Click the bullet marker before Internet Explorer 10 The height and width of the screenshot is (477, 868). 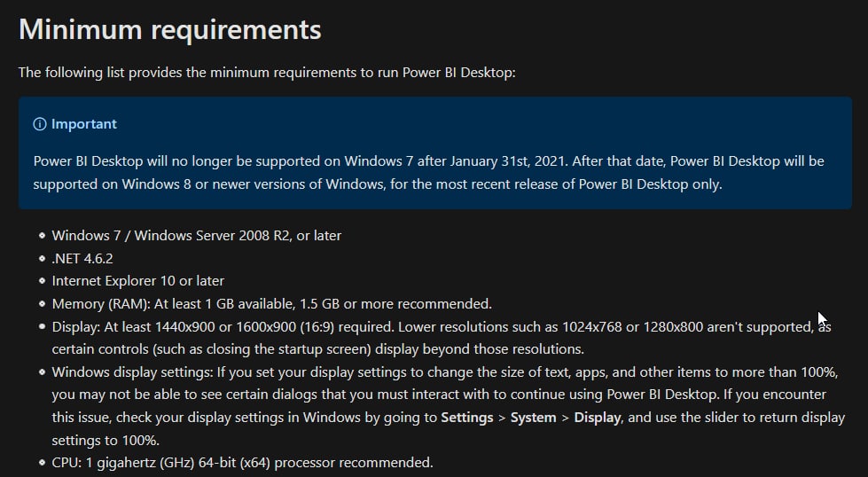[42, 281]
